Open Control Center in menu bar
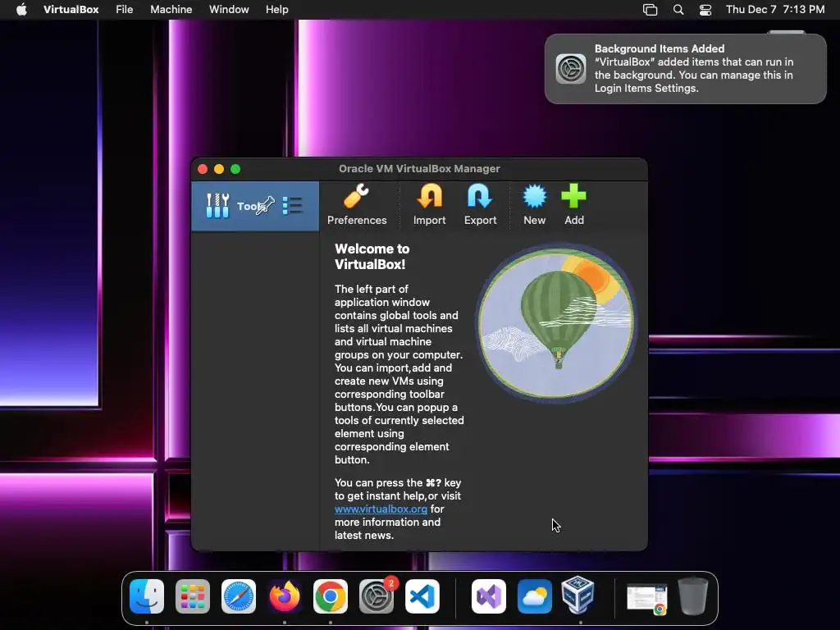Screen dimensions: 840x630 (705, 10)
